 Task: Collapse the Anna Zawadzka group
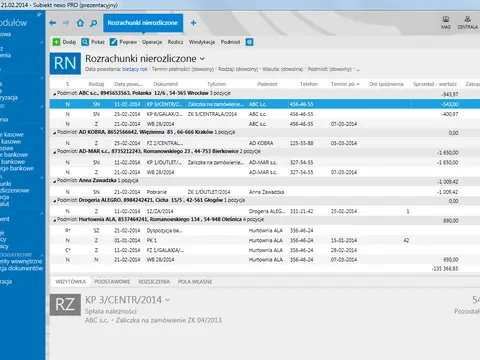click(54, 181)
